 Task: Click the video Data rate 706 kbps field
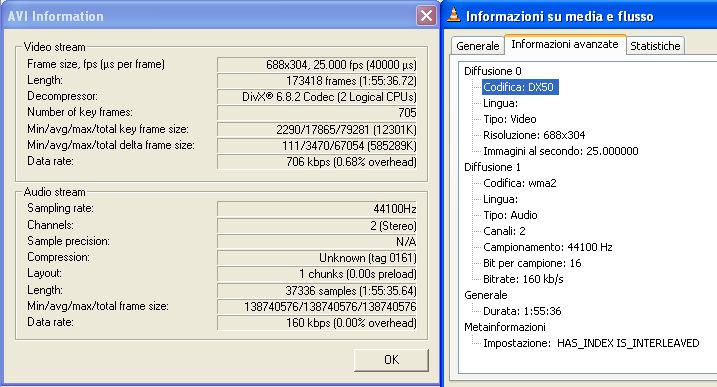(317, 162)
